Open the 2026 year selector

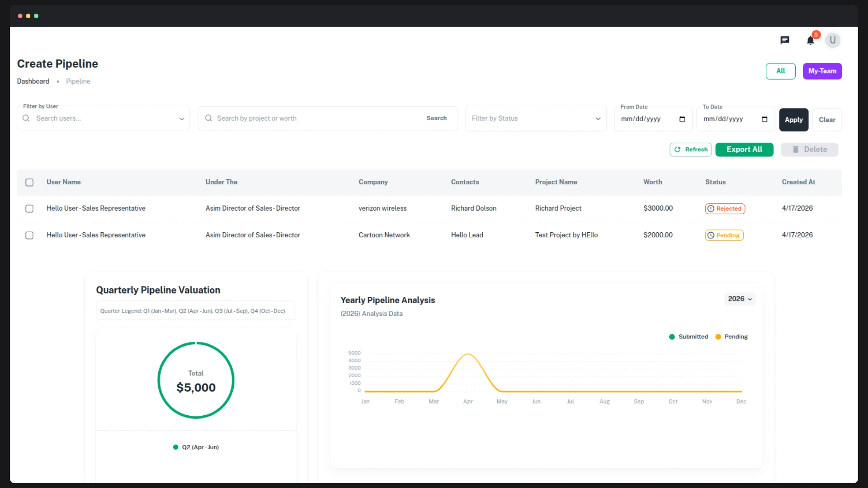[x=740, y=299]
